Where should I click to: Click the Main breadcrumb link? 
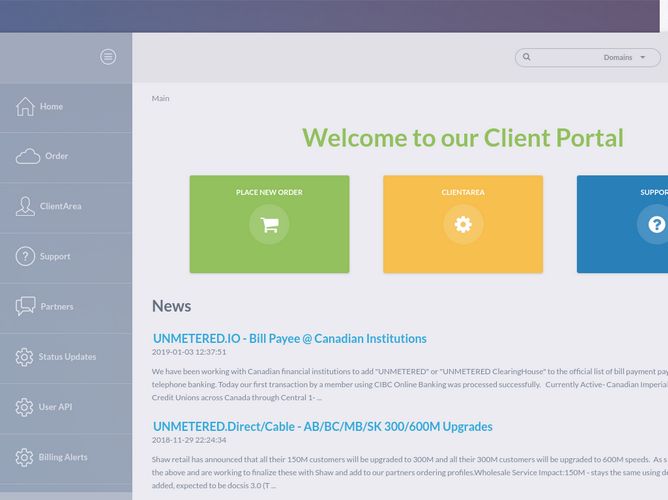[161, 98]
